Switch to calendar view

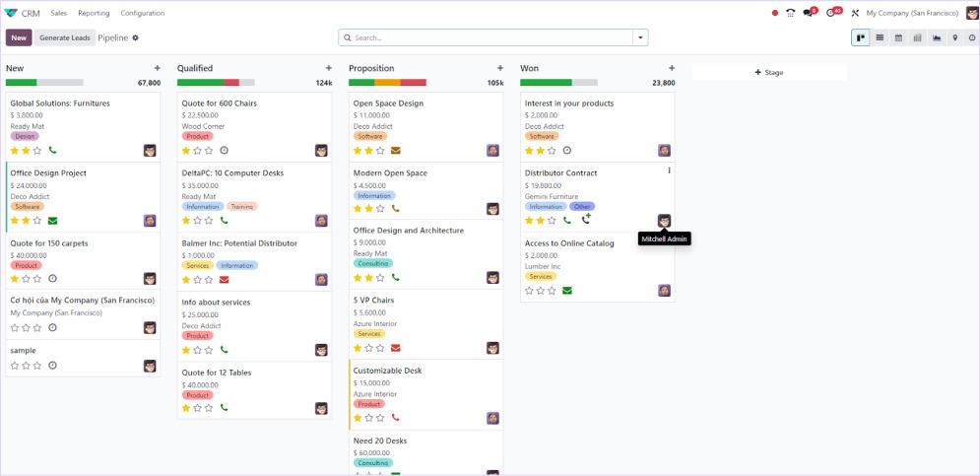pos(898,37)
